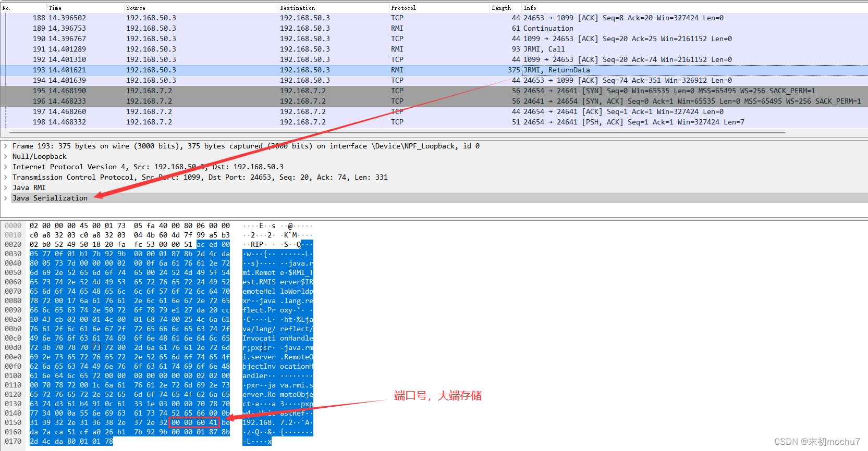Viewport: 868px width, 451px height.
Task: Expand the Transmission Control Protocol row
Action: [6, 178]
